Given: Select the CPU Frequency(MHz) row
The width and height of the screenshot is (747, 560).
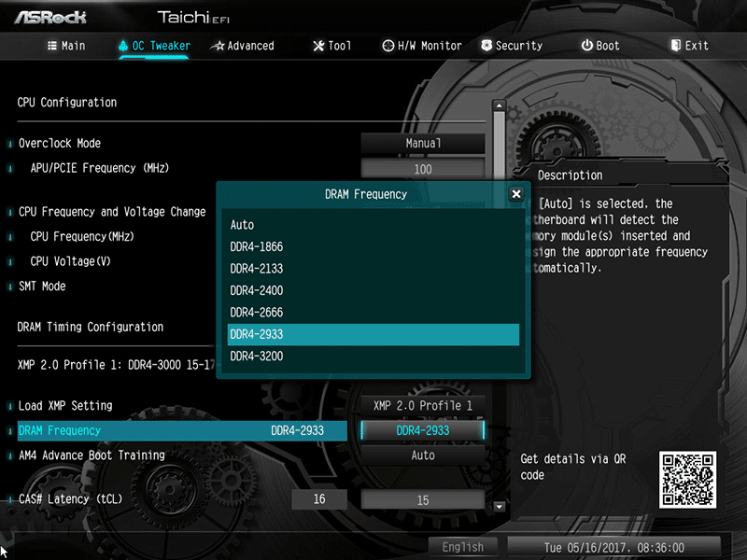Looking at the screenshot, I should tap(82, 237).
